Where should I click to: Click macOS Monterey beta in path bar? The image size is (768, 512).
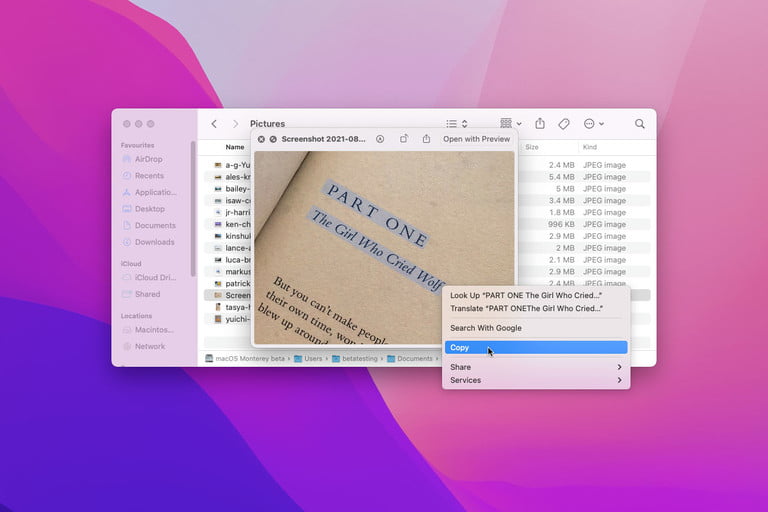point(245,359)
